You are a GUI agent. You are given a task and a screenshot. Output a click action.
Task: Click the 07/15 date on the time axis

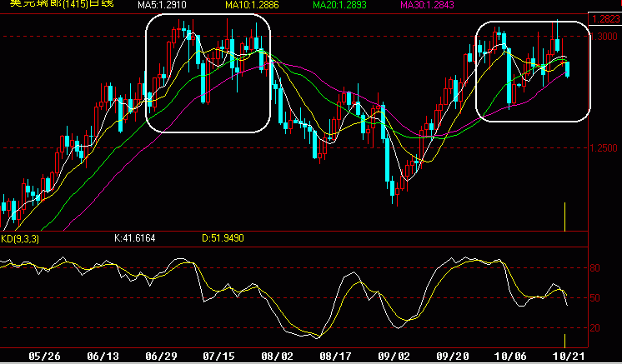click(x=219, y=356)
